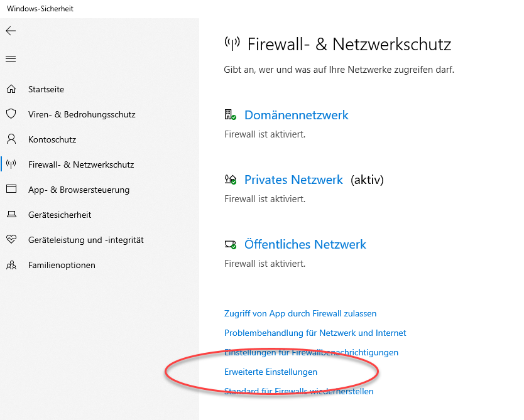Click the Startseite home icon
The image size is (524, 420).
click(x=11, y=89)
